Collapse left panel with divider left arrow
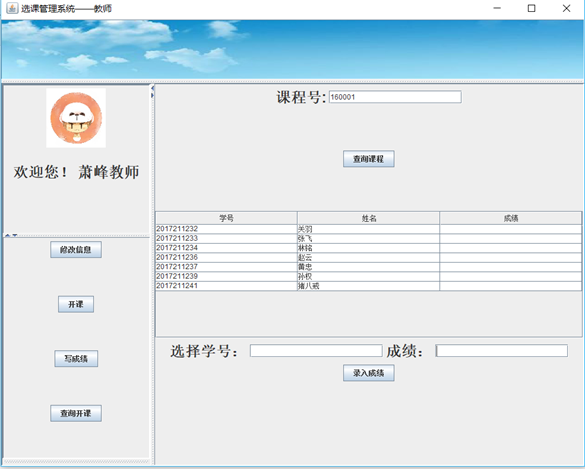Image resolution: width=586 pixels, height=471 pixels. click(152, 88)
